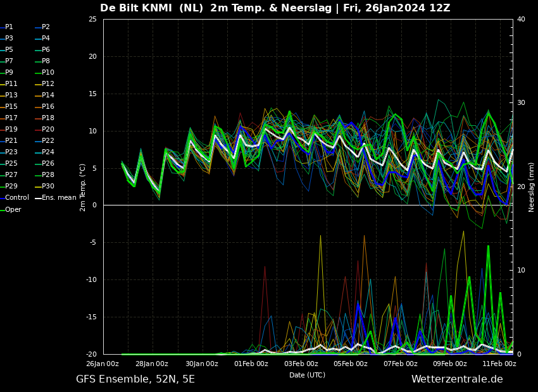Select the P23 legend entry

pos(9,152)
